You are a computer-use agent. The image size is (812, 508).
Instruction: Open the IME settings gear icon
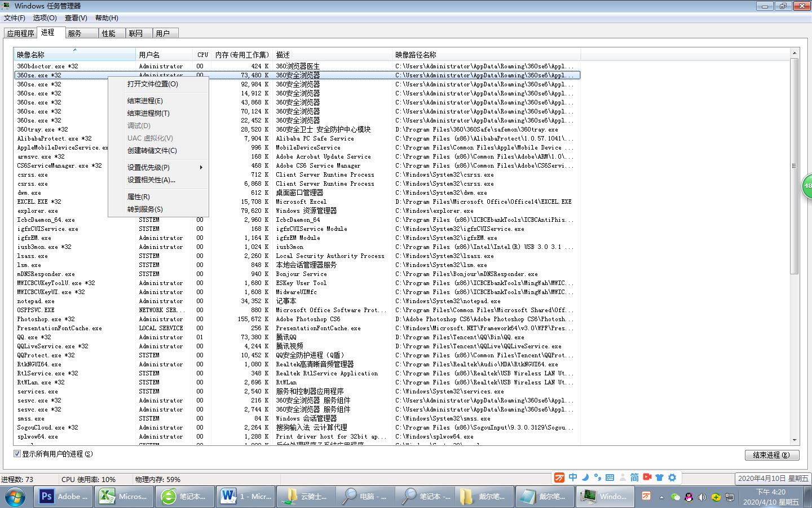(672, 478)
